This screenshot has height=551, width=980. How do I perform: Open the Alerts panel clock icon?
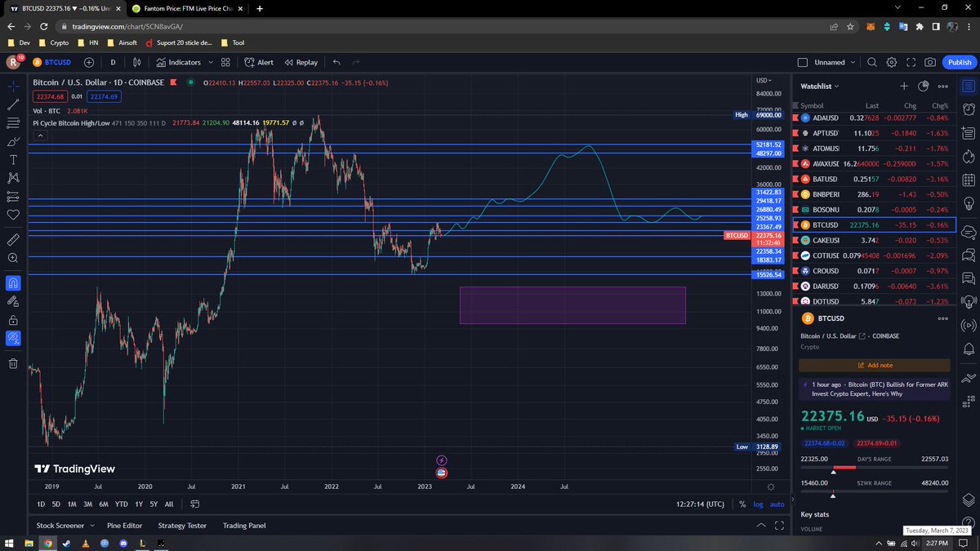click(x=968, y=109)
